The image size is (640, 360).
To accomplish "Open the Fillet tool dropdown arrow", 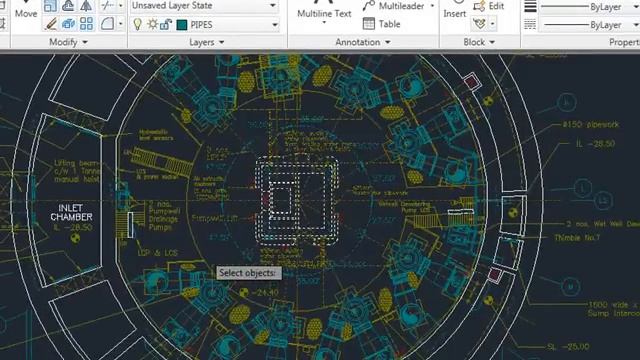I will (x=120, y=24).
